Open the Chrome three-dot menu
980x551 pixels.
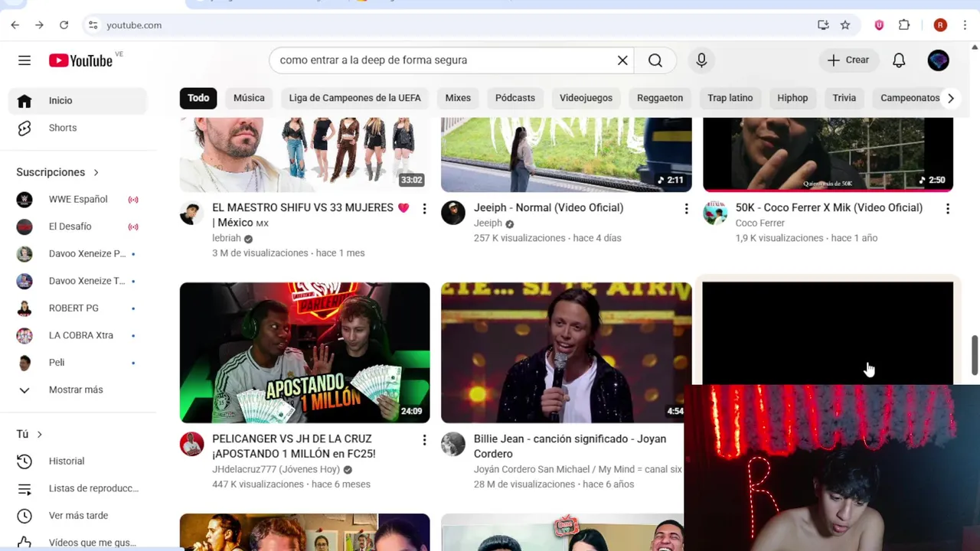[x=965, y=25]
